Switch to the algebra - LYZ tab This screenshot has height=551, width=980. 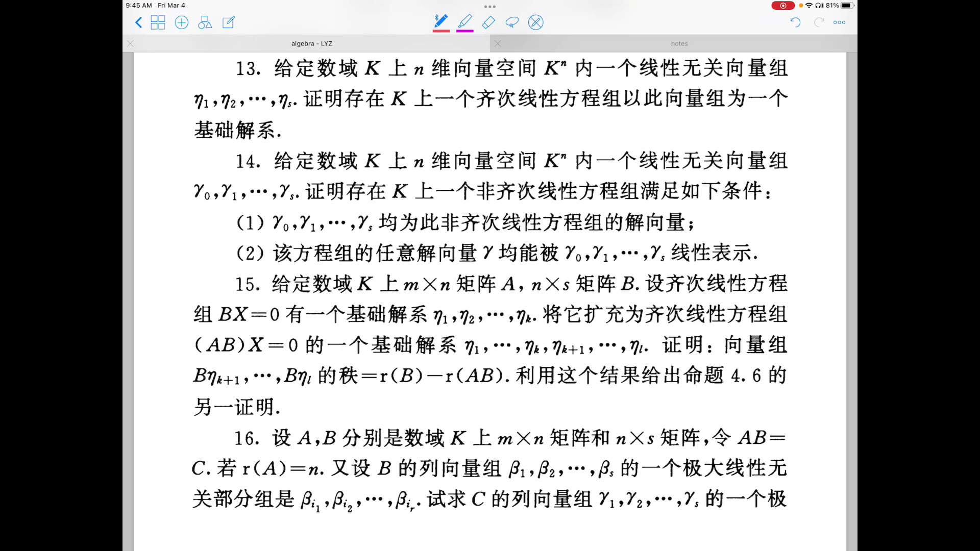pyautogui.click(x=312, y=43)
